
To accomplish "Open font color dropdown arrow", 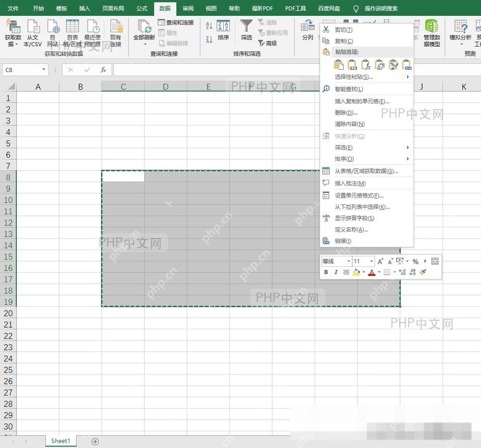I will coord(379,272).
